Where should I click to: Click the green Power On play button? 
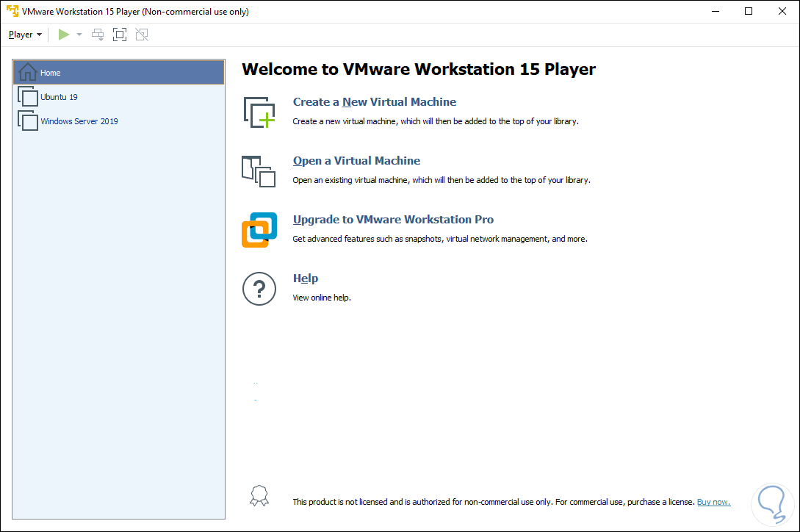click(x=64, y=35)
